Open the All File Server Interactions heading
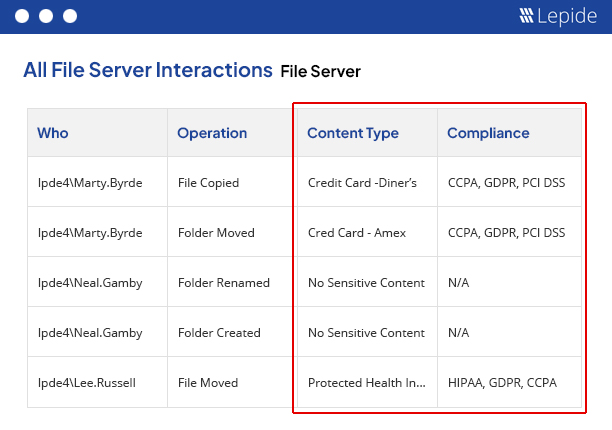The width and height of the screenshot is (612, 430). pos(147,70)
